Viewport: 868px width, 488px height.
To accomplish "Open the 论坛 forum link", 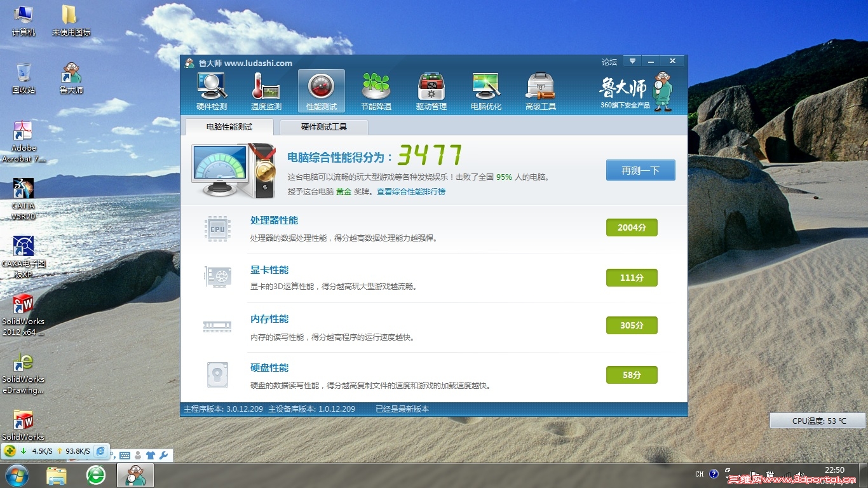I will (x=609, y=62).
